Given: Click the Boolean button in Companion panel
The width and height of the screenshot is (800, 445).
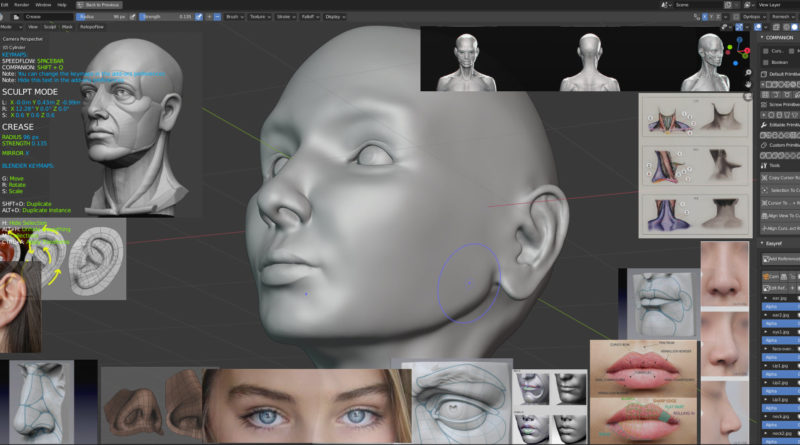Looking at the screenshot, I should tap(780, 62).
